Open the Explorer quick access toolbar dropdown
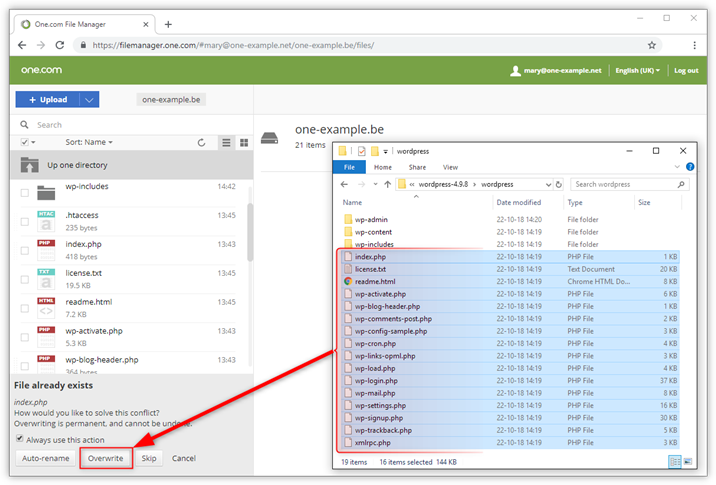This screenshot has height=485, width=716. tap(385, 151)
